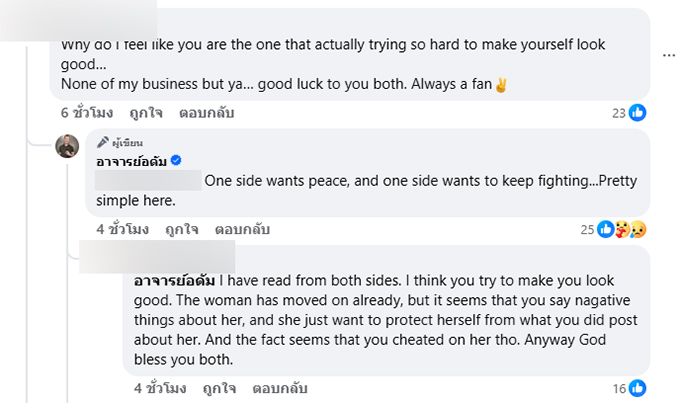Open อาจารย์อดัม's profile picture avatar

pyautogui.click(x=67, y=146)
